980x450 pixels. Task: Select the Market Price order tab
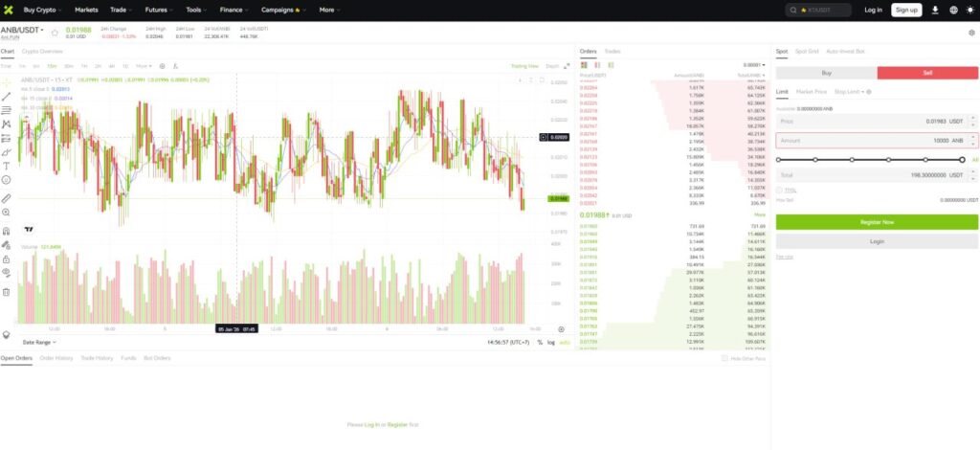812,92
